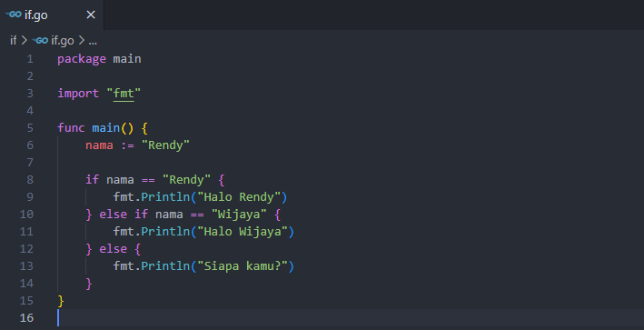Click the Go file icon in the tab

[13, 15]
